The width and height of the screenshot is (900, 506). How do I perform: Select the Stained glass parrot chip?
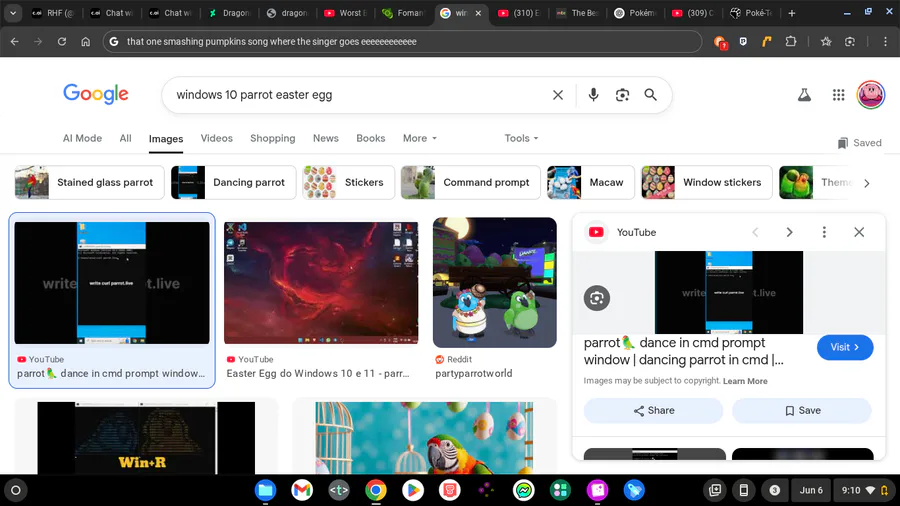[89, 182]
